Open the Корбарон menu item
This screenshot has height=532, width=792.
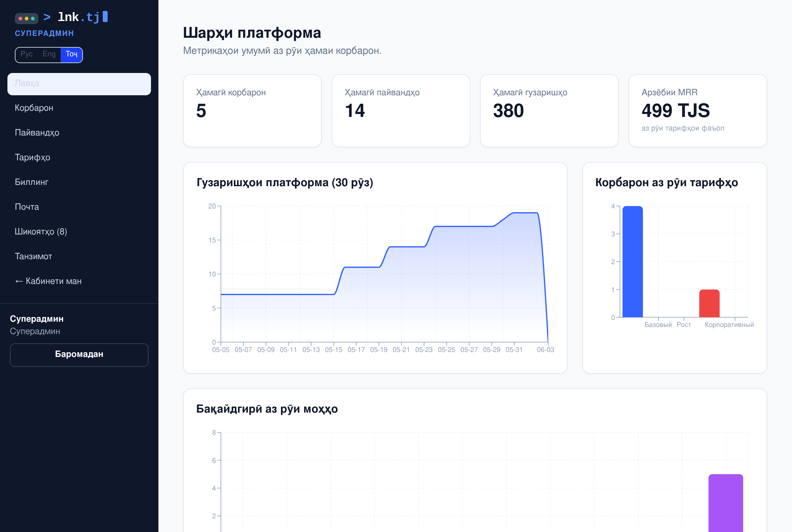(79, 108)
